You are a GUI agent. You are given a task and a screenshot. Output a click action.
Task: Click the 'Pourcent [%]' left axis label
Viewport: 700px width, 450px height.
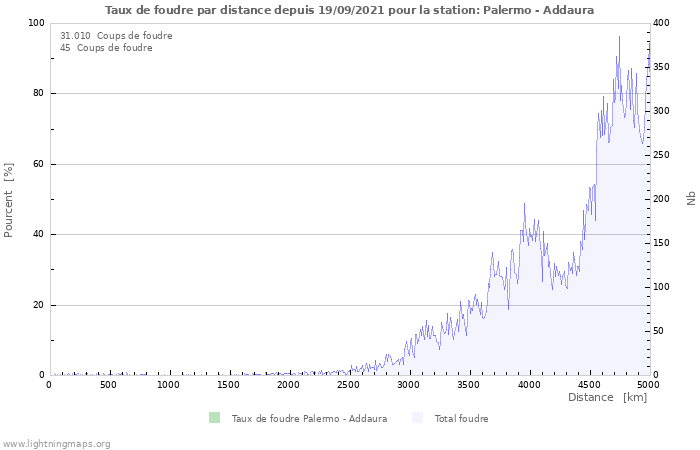click(x=9, y=199)
